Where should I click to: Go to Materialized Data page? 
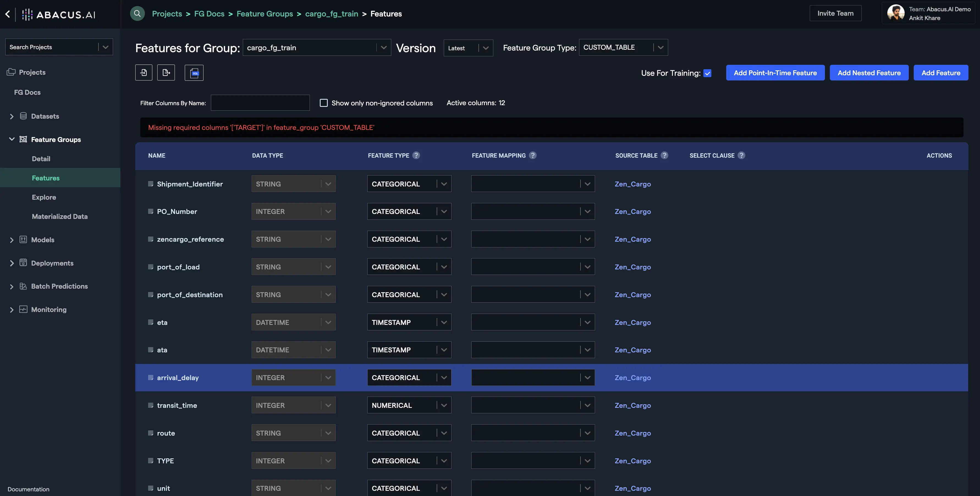click(x=60, y=216)
